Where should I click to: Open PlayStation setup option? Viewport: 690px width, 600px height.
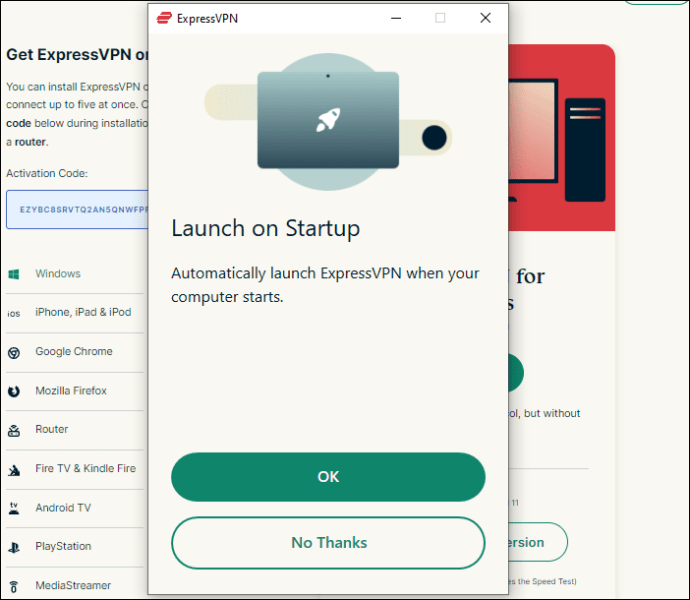63,546
